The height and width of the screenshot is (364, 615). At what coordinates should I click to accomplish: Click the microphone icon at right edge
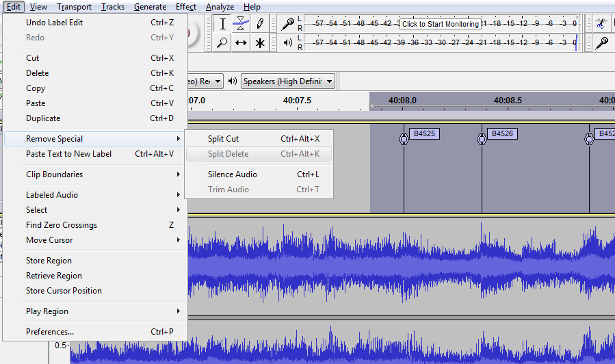pos(601,42)
